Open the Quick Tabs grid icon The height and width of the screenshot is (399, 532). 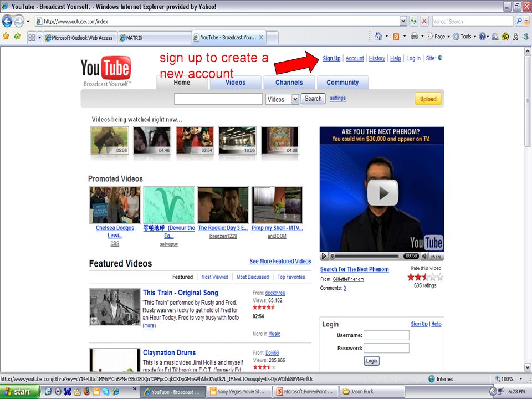[32, 38]
